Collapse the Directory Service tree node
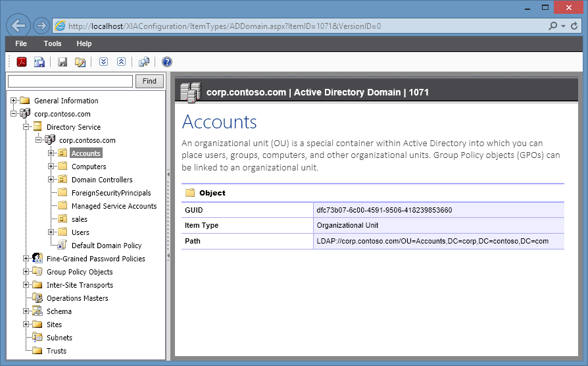588x366 pixels. click(26, 127)
